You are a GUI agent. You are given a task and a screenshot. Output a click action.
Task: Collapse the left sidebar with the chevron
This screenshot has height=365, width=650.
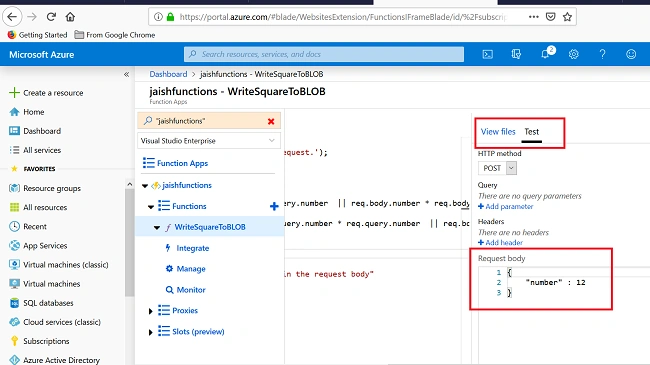[126, 75]
